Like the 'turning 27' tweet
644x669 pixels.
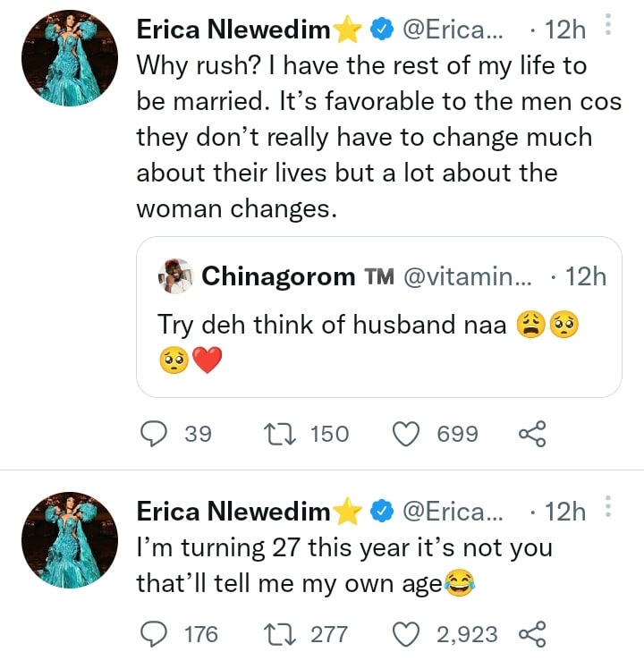[407, 634]
